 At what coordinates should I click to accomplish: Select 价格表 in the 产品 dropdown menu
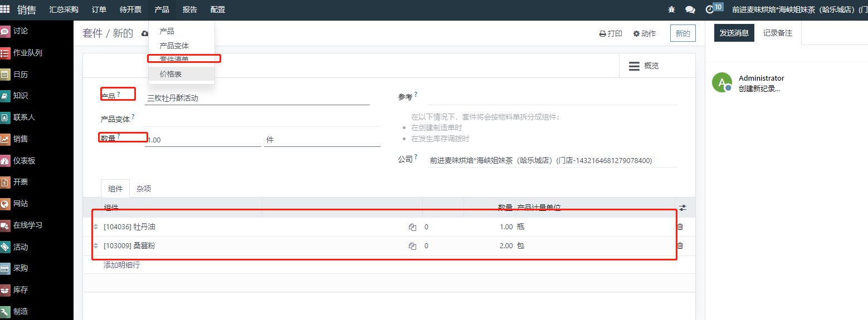[x=170, y=74]
